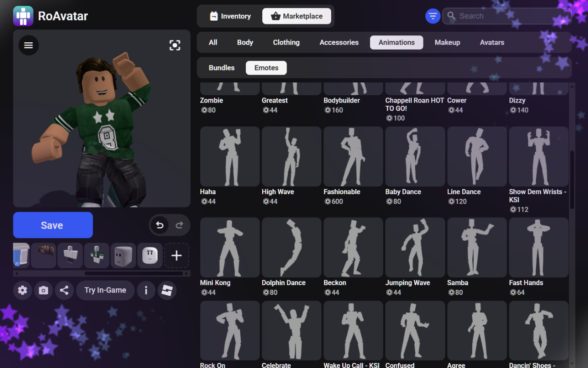Select the High Wave emote thumbnail
This screenshot has height=368, width=588.
click(292, 156)
